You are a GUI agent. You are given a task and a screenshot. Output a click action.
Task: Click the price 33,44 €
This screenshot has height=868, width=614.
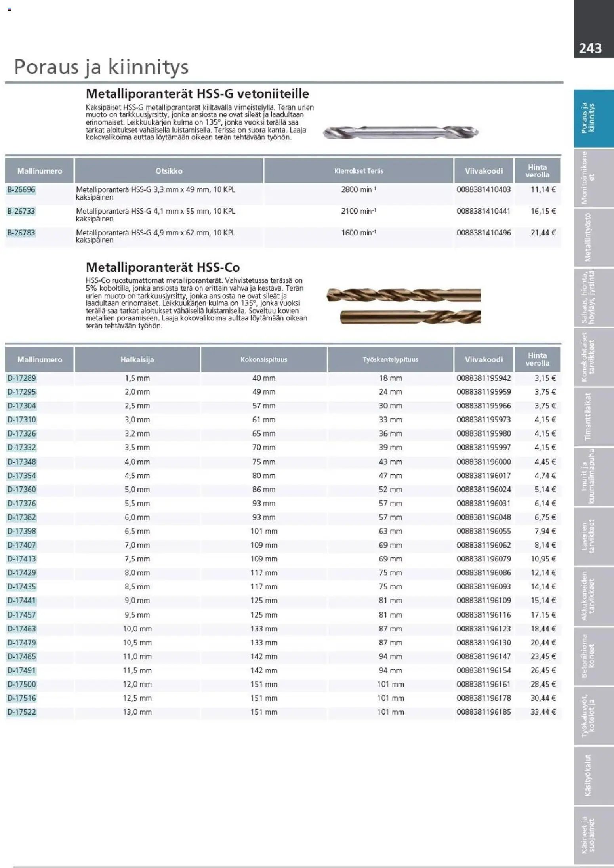pos(543,712)
